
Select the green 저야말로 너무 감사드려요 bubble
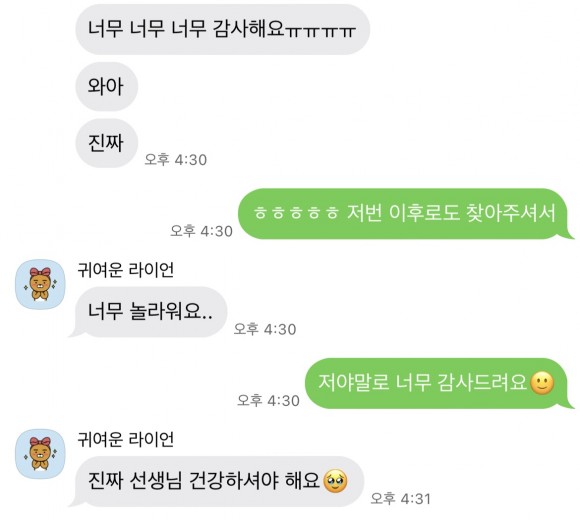pyautogui.click(x=439, y=384)
